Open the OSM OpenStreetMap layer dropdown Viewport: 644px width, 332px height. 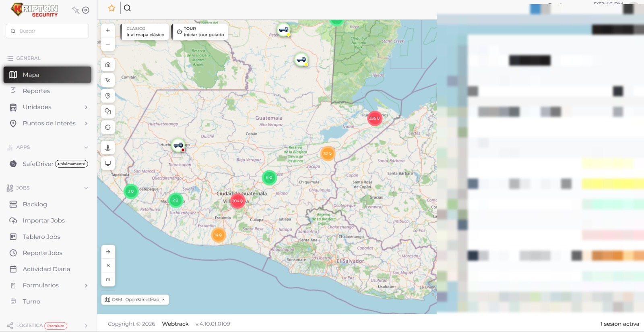pyautogui.click(x=135, y=300)
